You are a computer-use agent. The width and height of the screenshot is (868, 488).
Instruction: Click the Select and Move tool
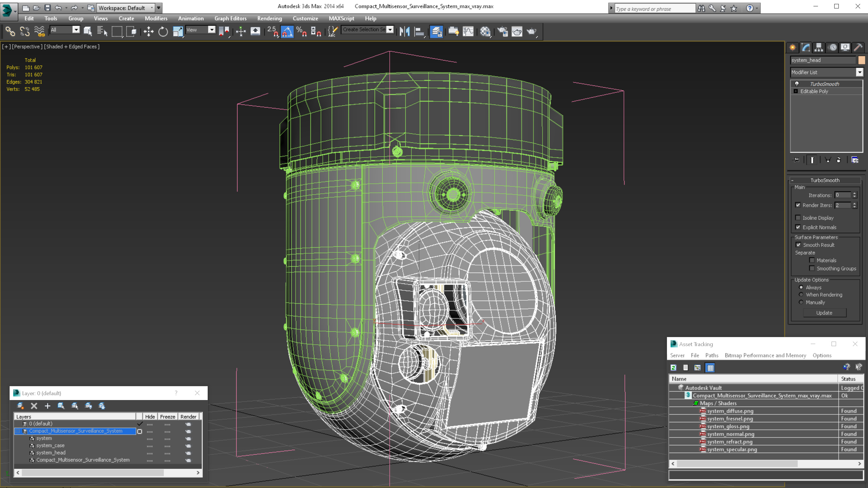pyautogui.click(x=148, y=31)
